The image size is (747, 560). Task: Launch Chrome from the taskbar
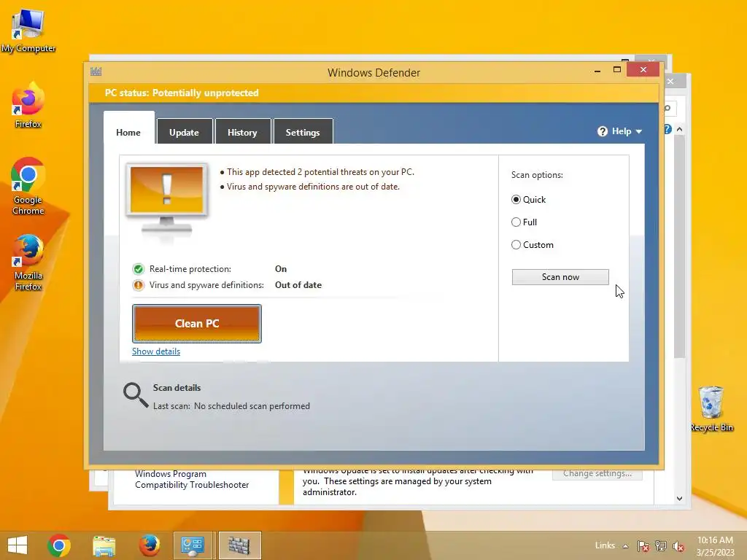[x=59, y=545]
